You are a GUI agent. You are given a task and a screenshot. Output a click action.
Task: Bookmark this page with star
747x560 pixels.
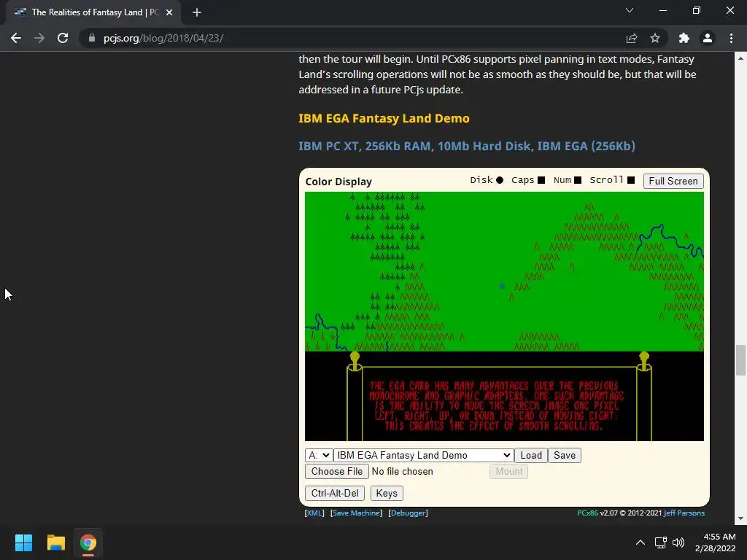655,38
